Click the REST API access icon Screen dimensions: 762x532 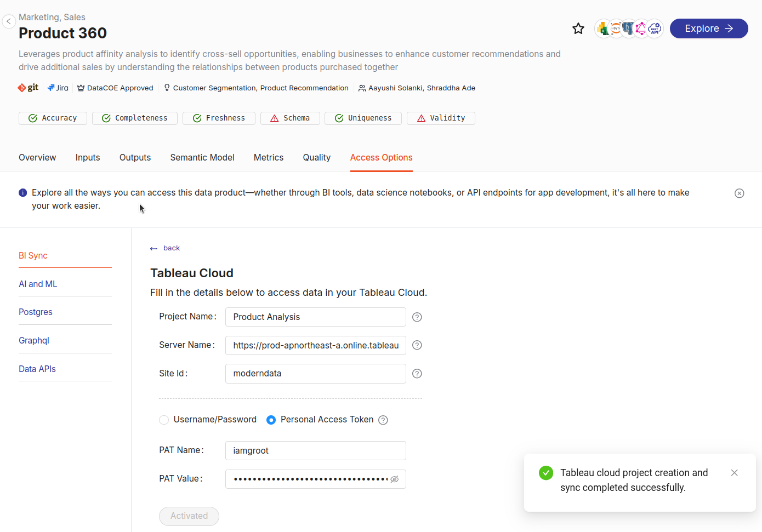pos(655,28)
